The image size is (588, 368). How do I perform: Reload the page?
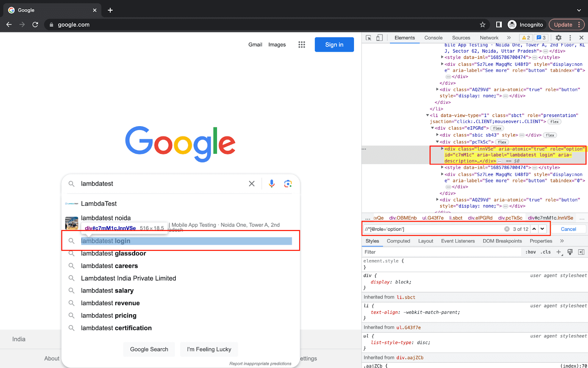point(35,25)
